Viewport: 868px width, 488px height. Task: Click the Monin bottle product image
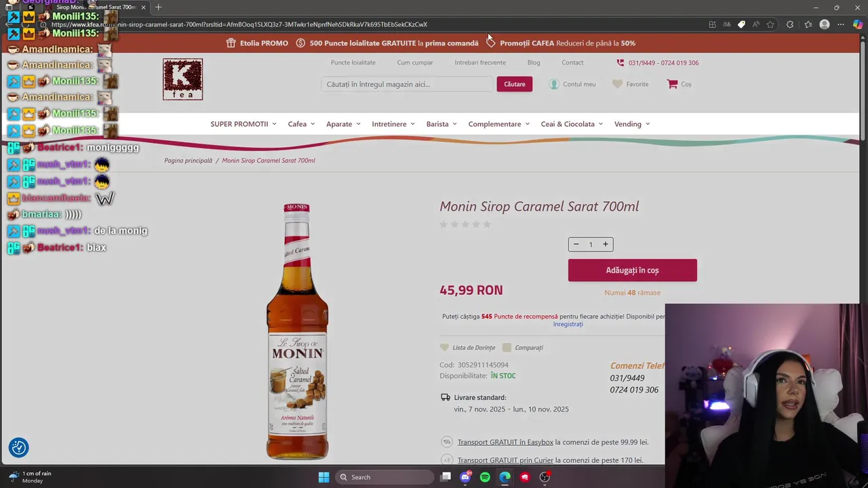[297, 331]
